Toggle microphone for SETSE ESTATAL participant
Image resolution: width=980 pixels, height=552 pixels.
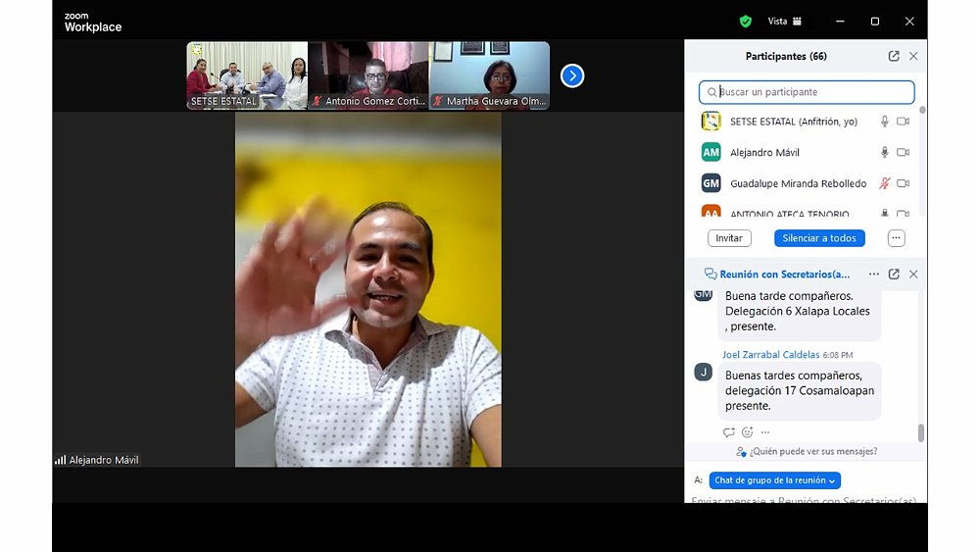click(x=884, y=122)
